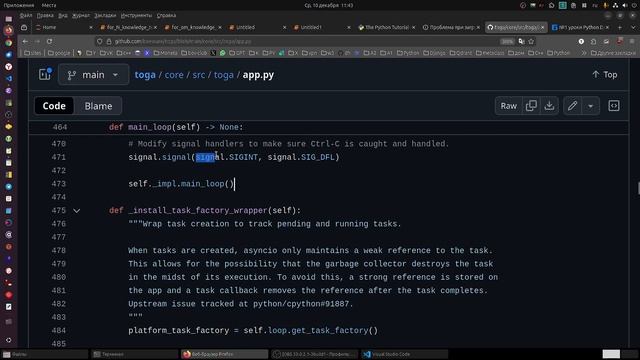Click the volume icon in system tray

coord(625,5)
